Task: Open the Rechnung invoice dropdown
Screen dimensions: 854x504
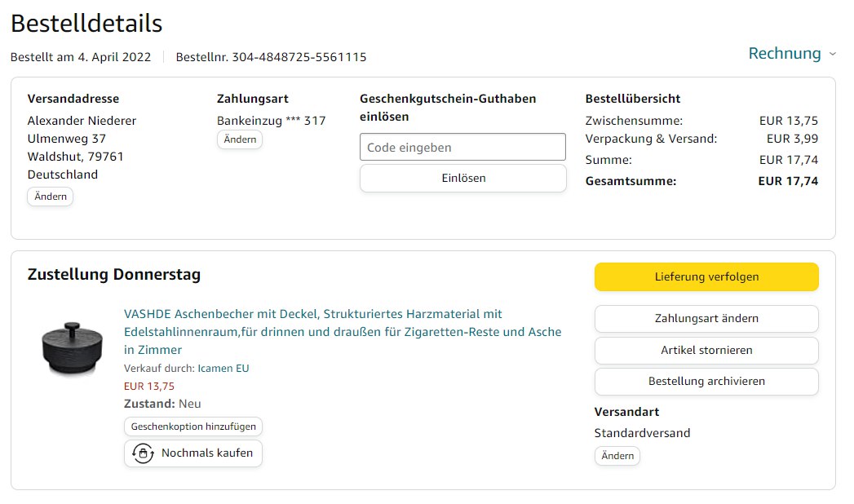Action: (x=785, y=54)
